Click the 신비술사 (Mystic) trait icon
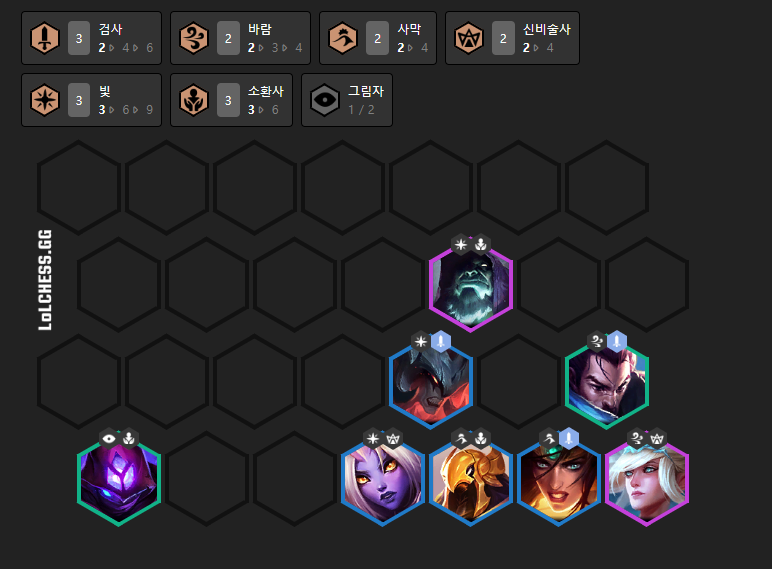Image resolution: width=772 pixels, height=569 pixels. [x=469, y=38]
